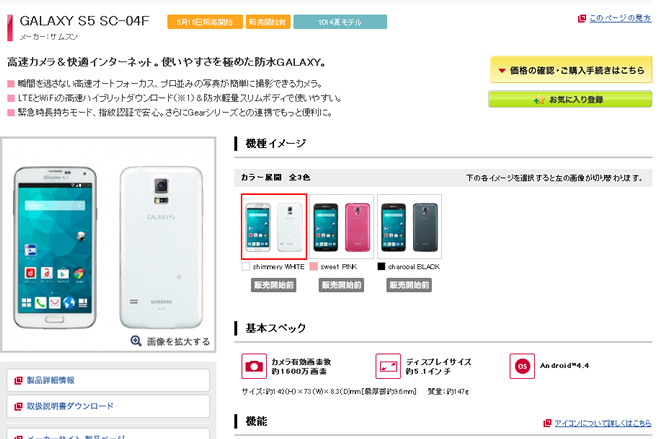The height and width of the screenshot is (439, 659).
Task: Click the icon beside 取扱説明書ダウンロード
Action: 18,407
